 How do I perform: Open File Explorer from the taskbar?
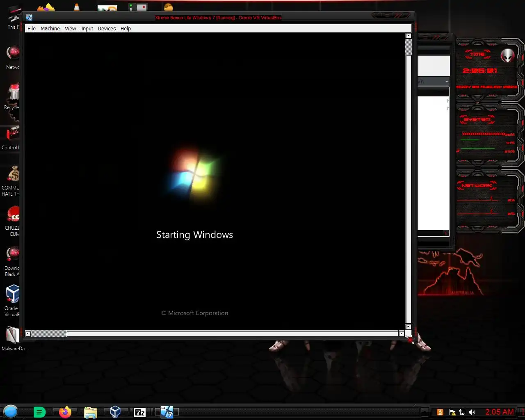tap(90, 412)
